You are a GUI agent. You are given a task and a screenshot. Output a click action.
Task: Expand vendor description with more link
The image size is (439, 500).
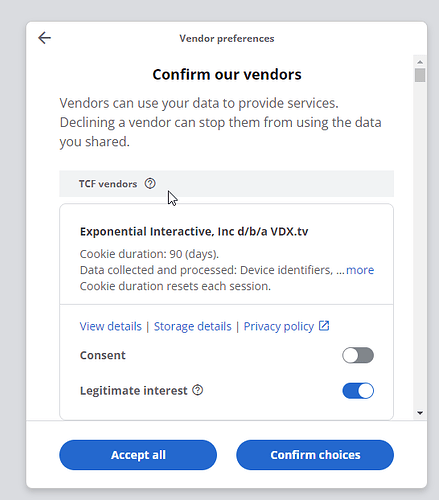360,270
